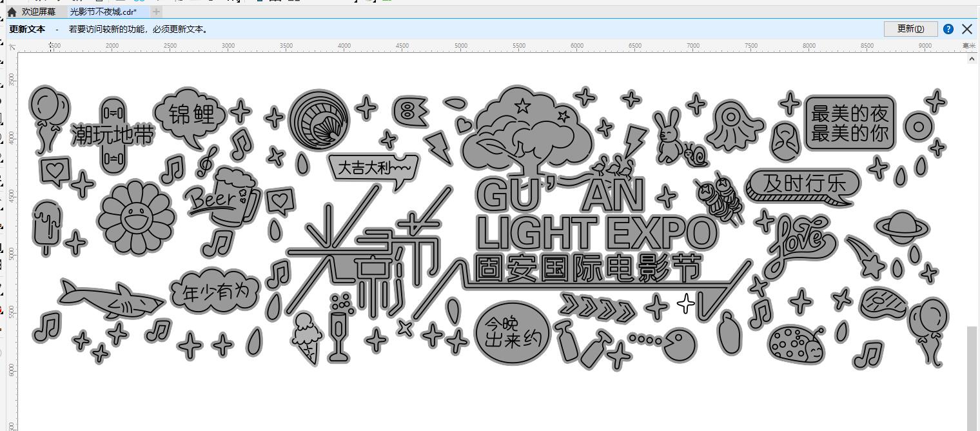Select the ladybug drawing

[797, 343]
